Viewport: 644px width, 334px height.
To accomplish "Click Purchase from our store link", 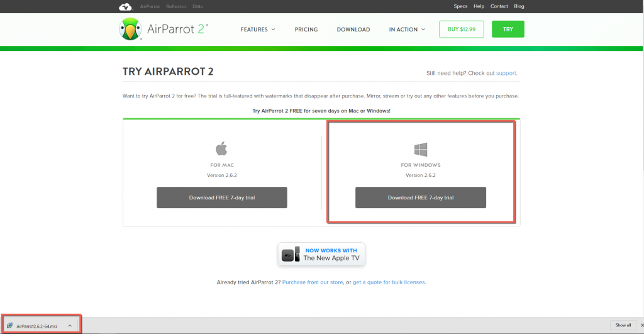I will click(x=313, y=282).
